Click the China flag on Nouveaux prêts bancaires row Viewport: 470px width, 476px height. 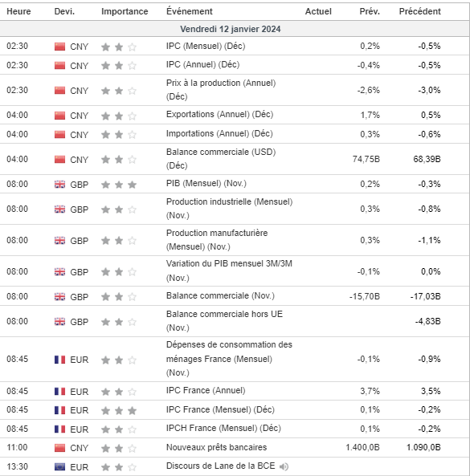click(x=59, y=448)
